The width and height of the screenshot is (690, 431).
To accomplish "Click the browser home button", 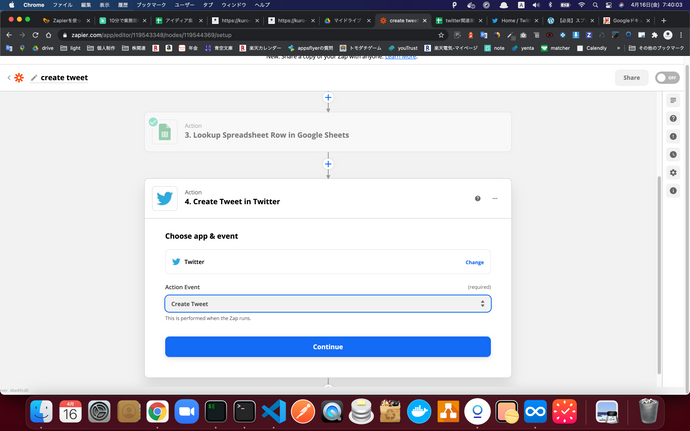I will click(48, 35).
